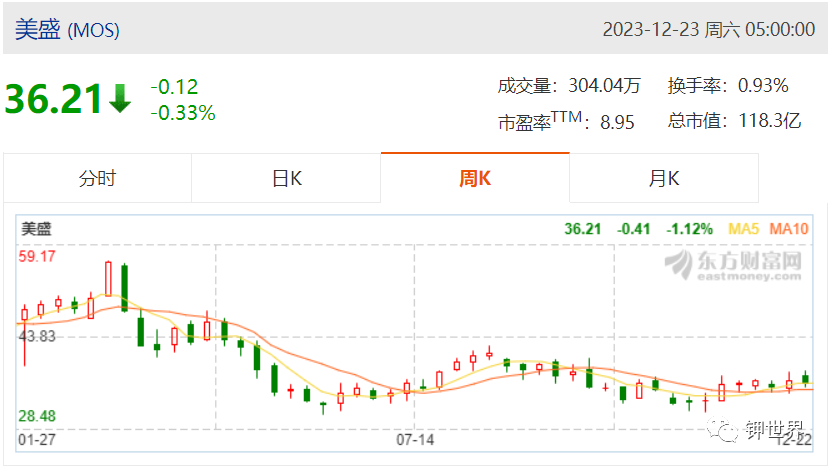Select the 周K tab
Screen dimensions: 831x466
(x=475, y=178)
